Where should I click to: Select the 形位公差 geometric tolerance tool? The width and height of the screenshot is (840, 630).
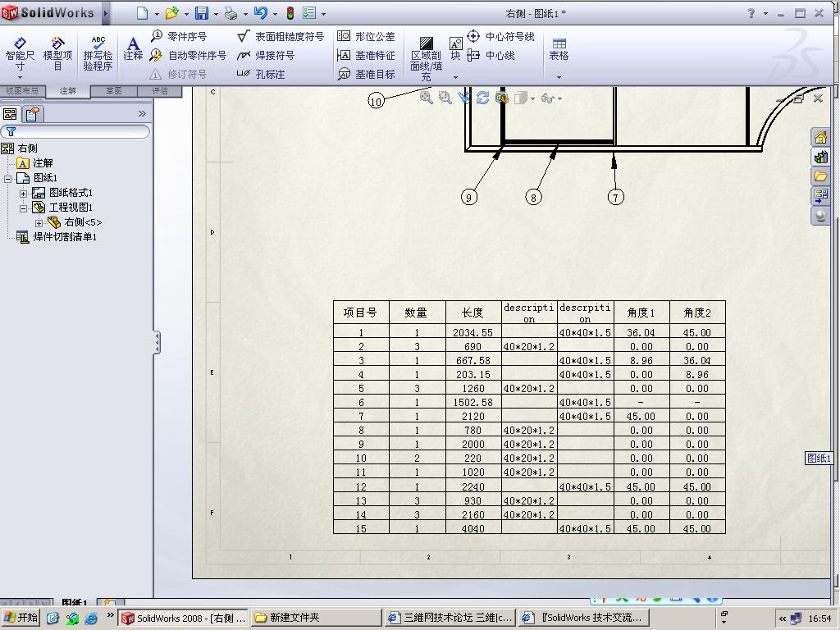click(x=367, y=36)
